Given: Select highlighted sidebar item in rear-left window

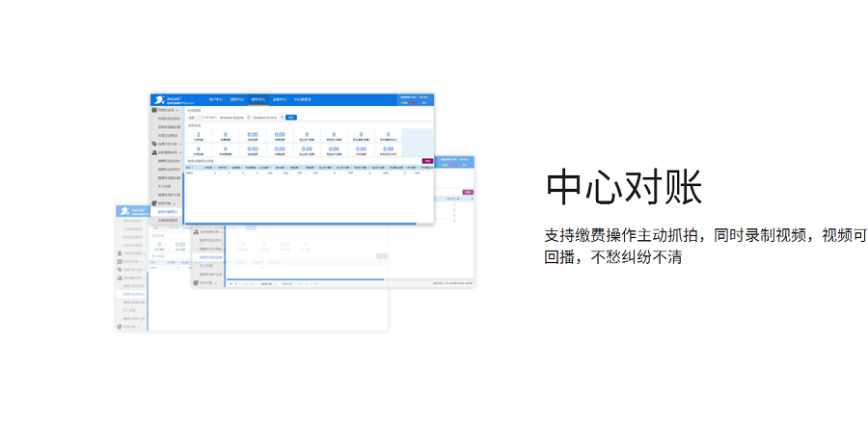Looking at the screenshot, I should click(x=132, y=294).
